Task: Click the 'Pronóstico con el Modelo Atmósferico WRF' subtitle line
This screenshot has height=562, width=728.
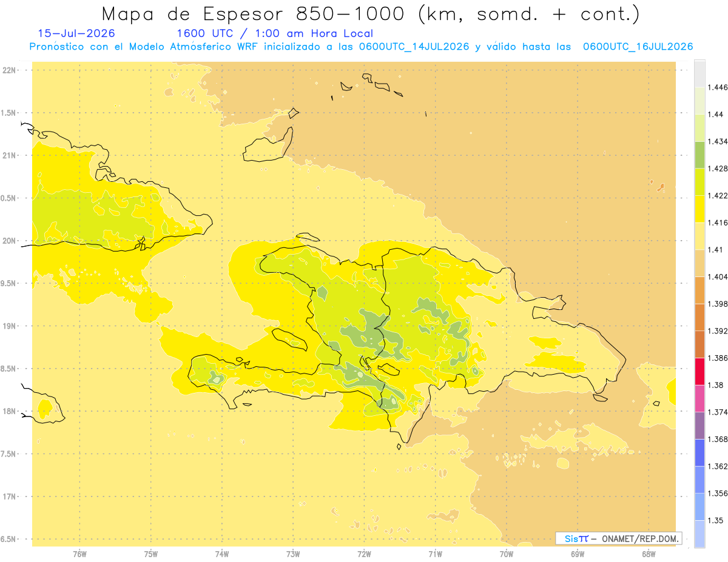Action: coord(361,47)
